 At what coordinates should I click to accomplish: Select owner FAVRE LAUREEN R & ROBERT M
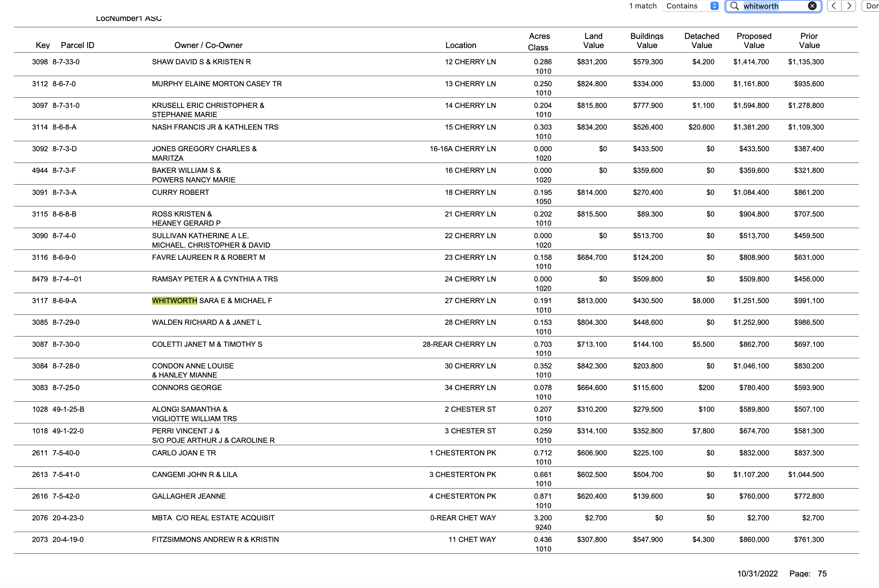point(208,257)
